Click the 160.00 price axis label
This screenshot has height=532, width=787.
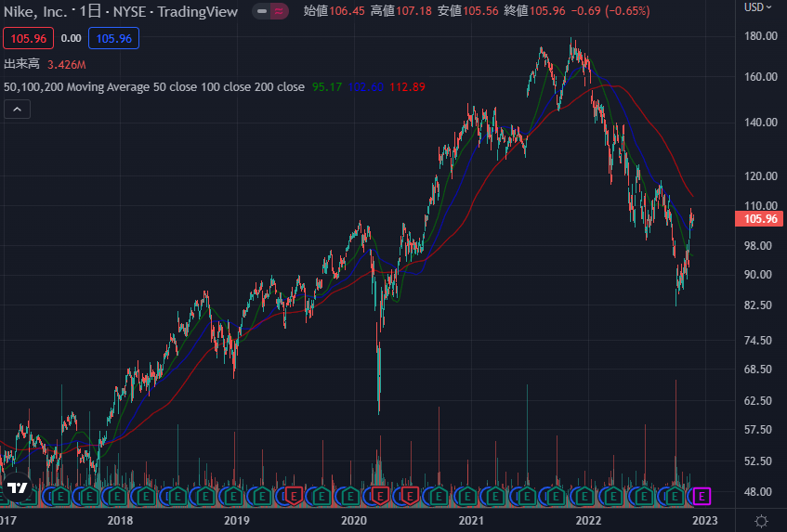click(x=761, y=77)
